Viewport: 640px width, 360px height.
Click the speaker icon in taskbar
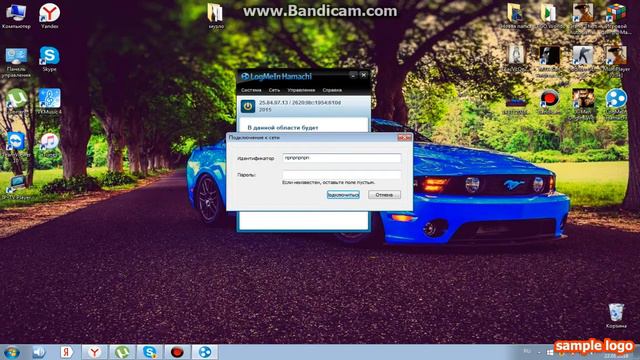pyautogui.click(x=39, y=352)
